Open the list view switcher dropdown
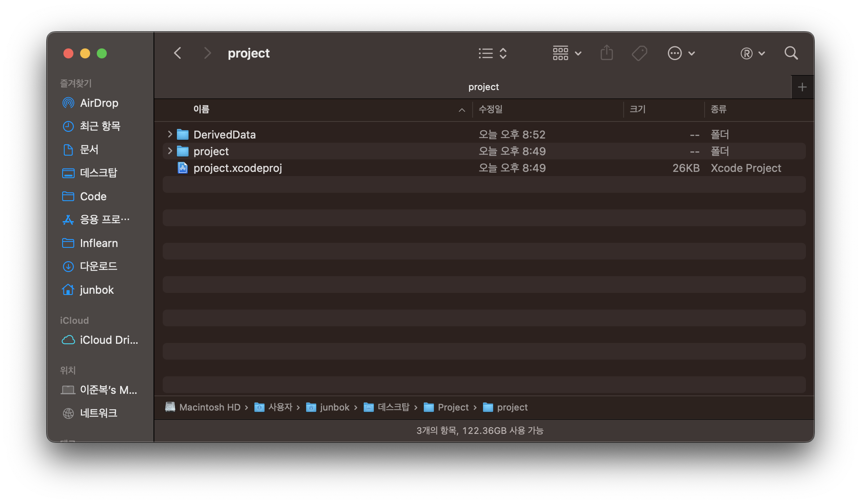 click(492, 53)
